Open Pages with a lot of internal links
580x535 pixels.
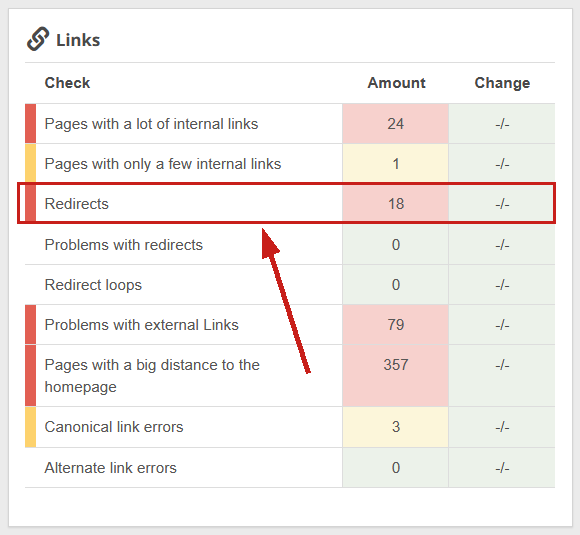coord(151,124)
